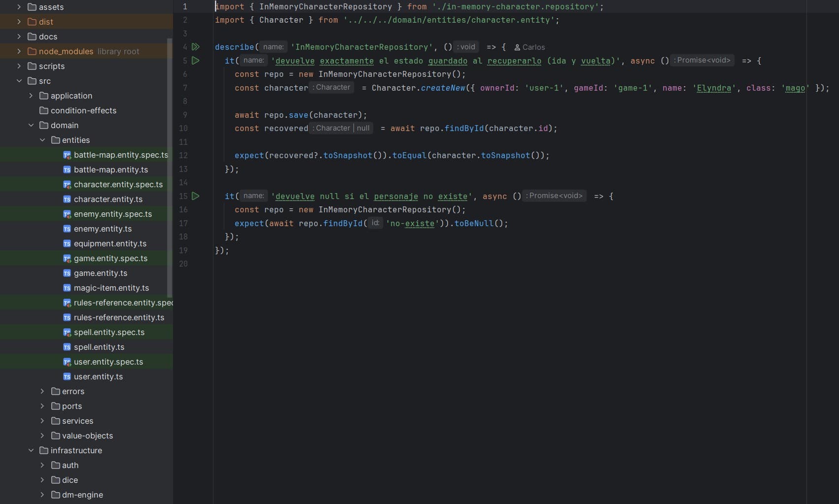Screen dimensions: 839x504
Task: Click the docs folder label
Action: 48,36
